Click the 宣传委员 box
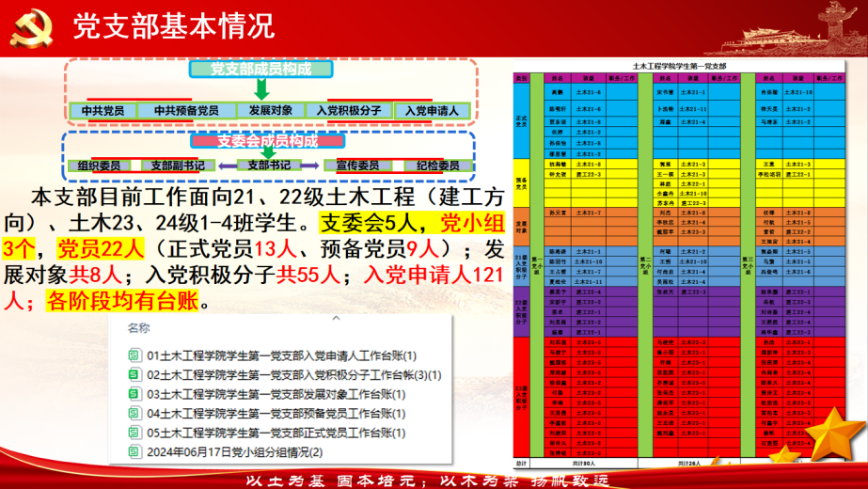This screenshot has height=489, width=868. [x=357, y=165]
